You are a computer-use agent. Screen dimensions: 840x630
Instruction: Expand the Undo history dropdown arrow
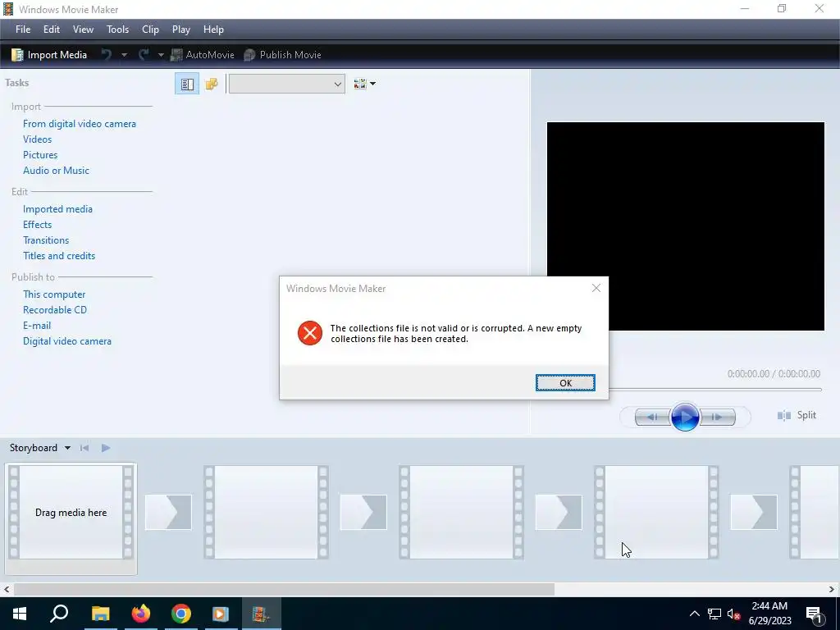(x=125, y=55)
